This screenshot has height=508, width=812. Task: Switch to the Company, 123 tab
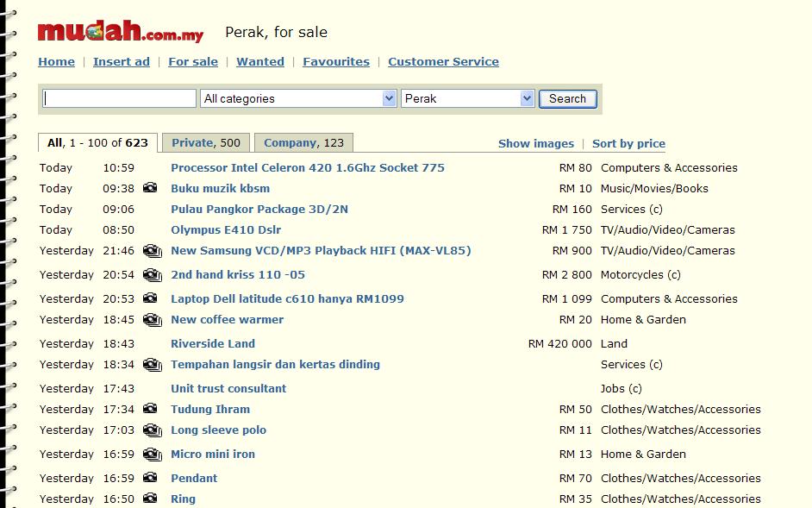tap(304, 143)
